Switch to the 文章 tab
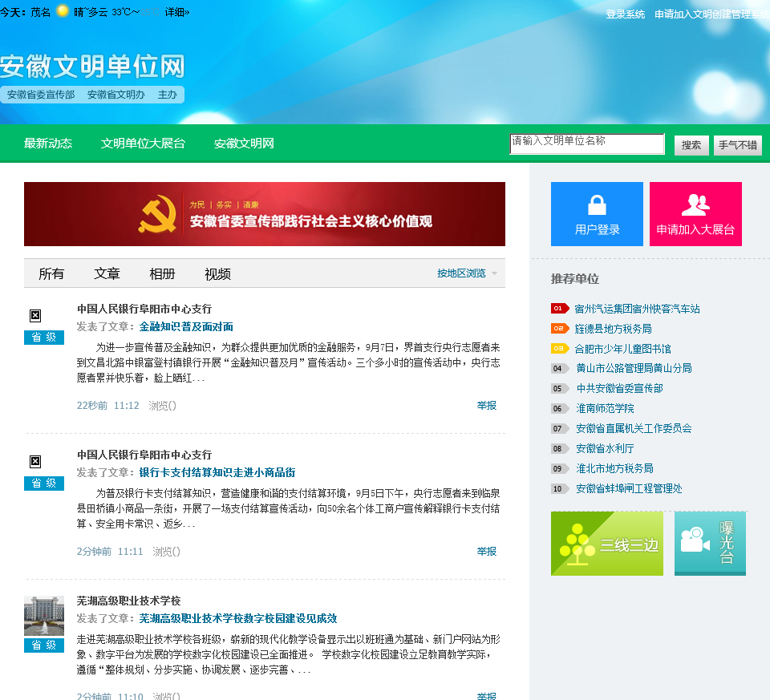770x700 pixels. pos(107,274)
